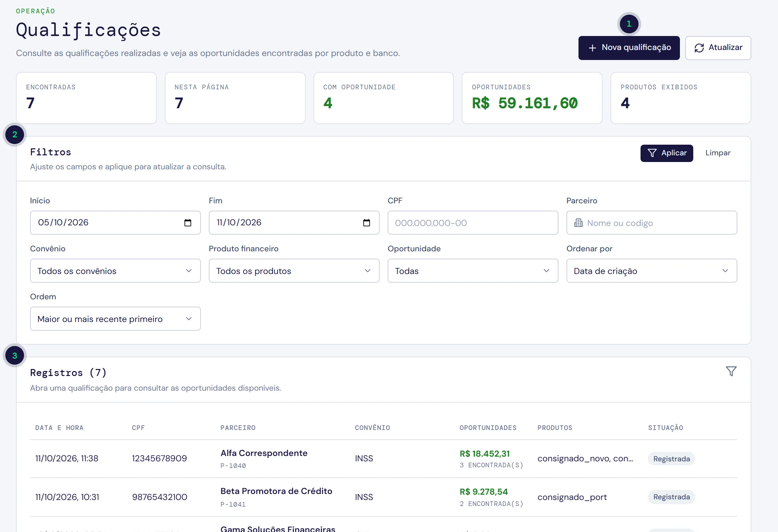This screenshot has height=532, width=778.
Task: Click the Início date field 05/10/2026
Action: (115, 223)
